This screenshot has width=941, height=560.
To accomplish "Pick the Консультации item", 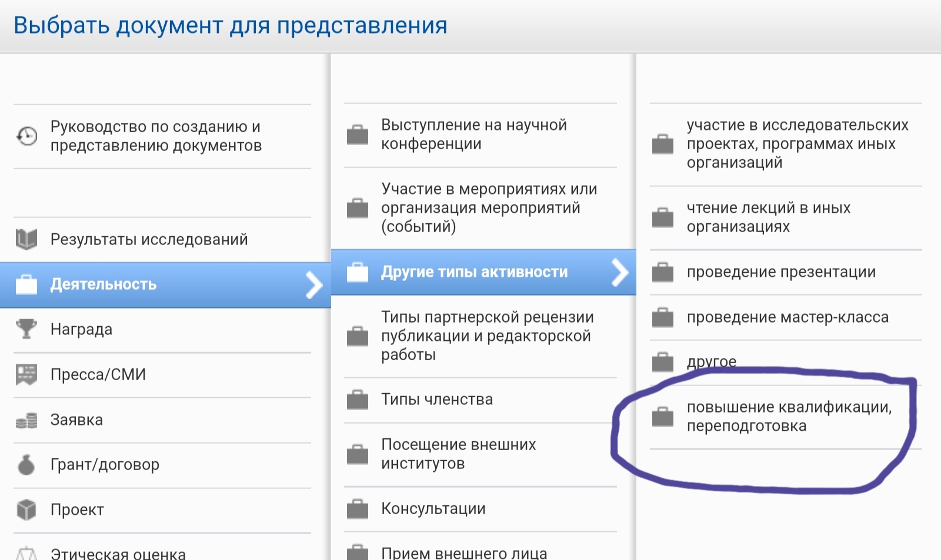I will [x=480, y=509].
